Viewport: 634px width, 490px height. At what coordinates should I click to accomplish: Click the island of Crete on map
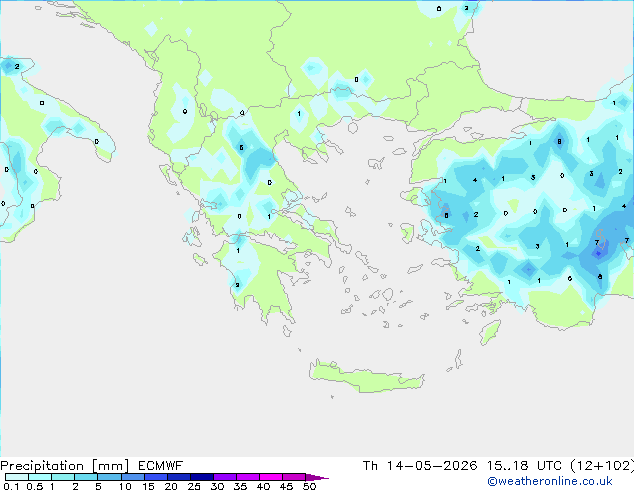click(x=367, y=377)
